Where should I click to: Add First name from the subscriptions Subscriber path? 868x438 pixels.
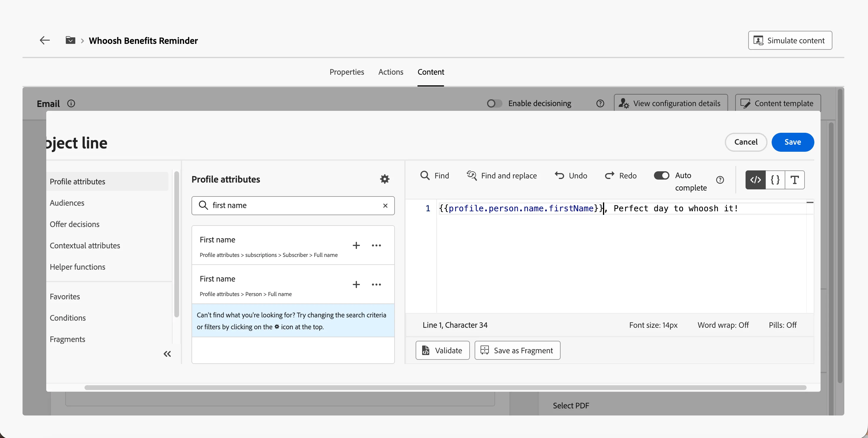tap(356, 245)
